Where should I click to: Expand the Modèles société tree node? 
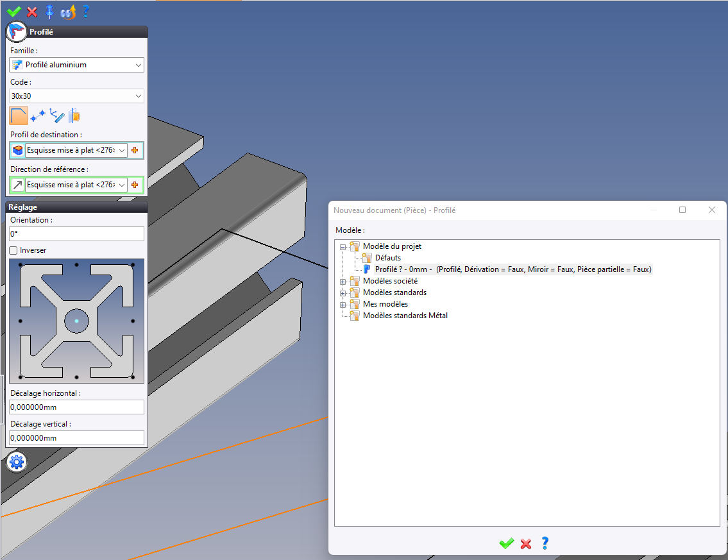click(343, 282)
